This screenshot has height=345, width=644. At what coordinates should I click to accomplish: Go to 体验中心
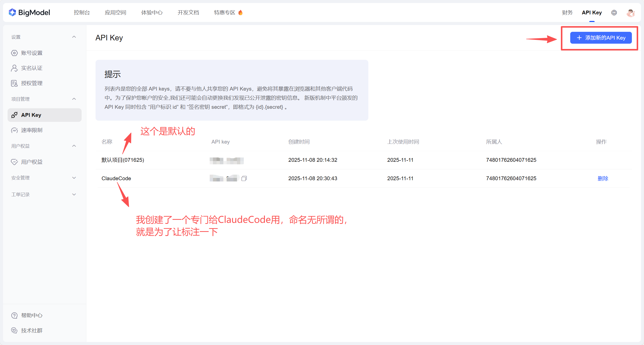point(152,13)
